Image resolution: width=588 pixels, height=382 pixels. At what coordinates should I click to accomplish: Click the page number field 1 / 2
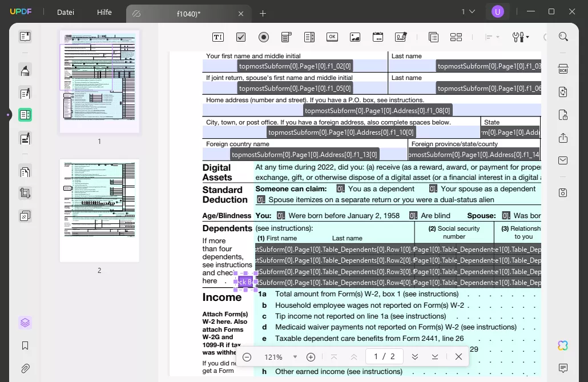coord(384,356)
